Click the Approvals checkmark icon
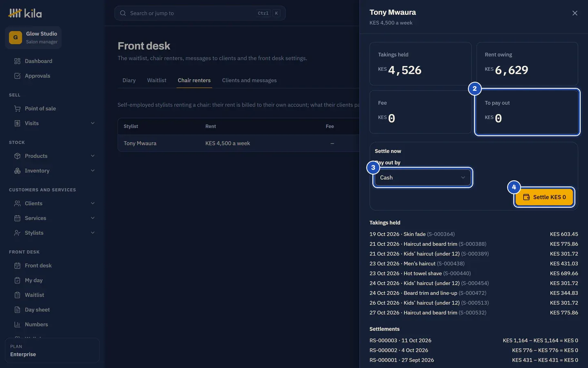The height and width of the screenshot is (368, 588). [x=17, y=76]
